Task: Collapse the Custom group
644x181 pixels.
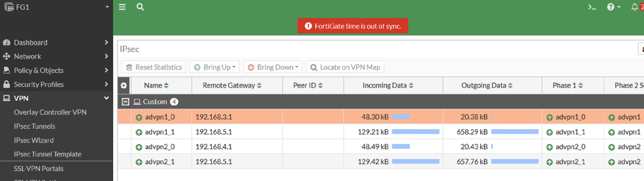Action: (126, 102)
